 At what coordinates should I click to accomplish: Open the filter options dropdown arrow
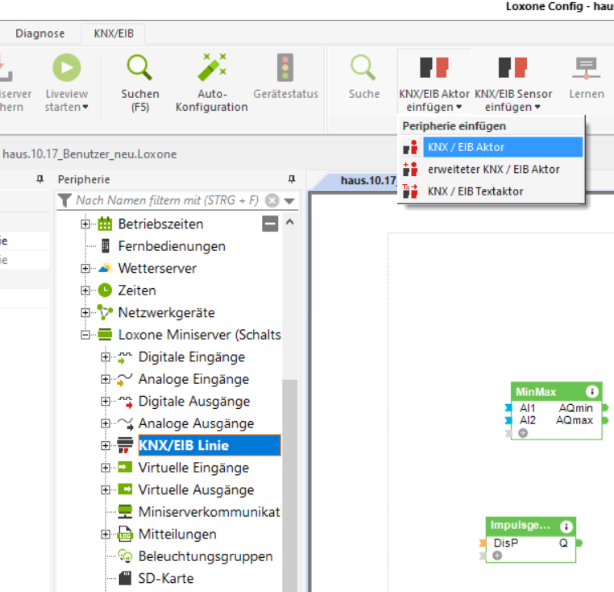[x=289, y=201]
